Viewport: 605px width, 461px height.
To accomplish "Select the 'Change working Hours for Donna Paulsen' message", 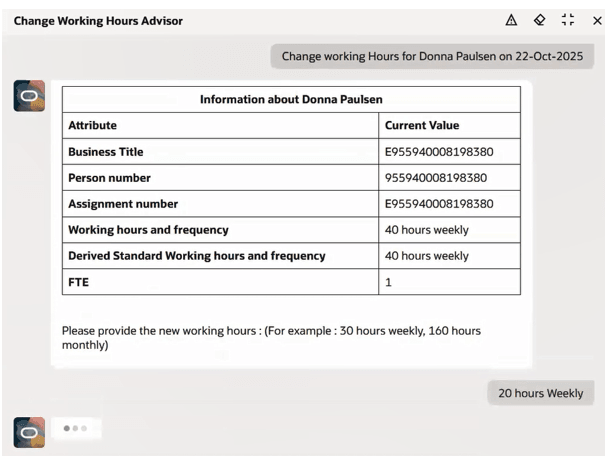I will [x=432, y=56].
